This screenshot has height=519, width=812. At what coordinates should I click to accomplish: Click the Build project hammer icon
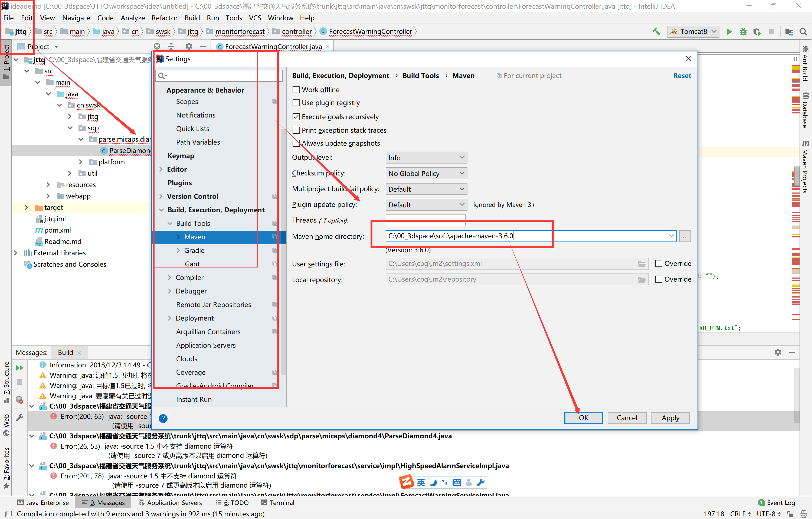[x=656, y=32]
